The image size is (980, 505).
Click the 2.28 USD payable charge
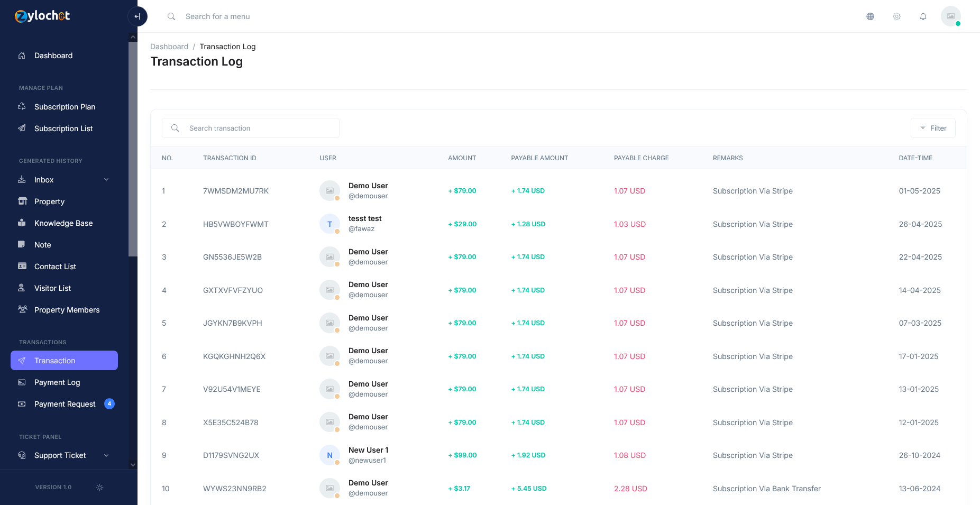[x=630, y=489]
